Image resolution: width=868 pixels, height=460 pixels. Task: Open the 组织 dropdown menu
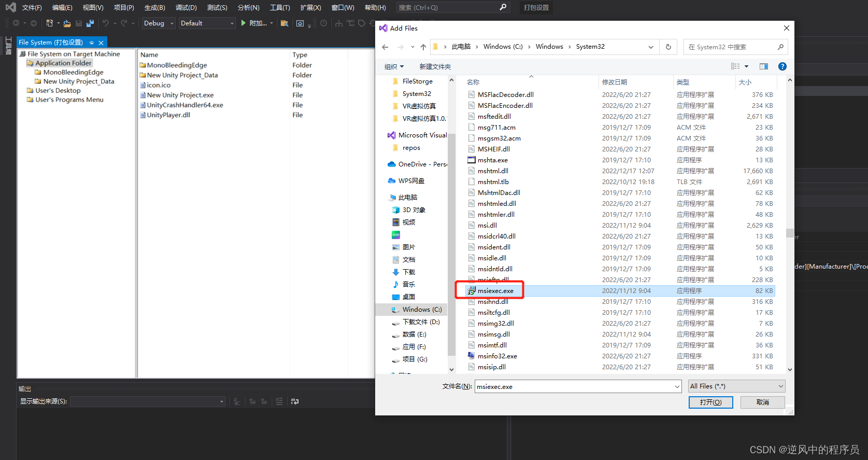(394, 66)
